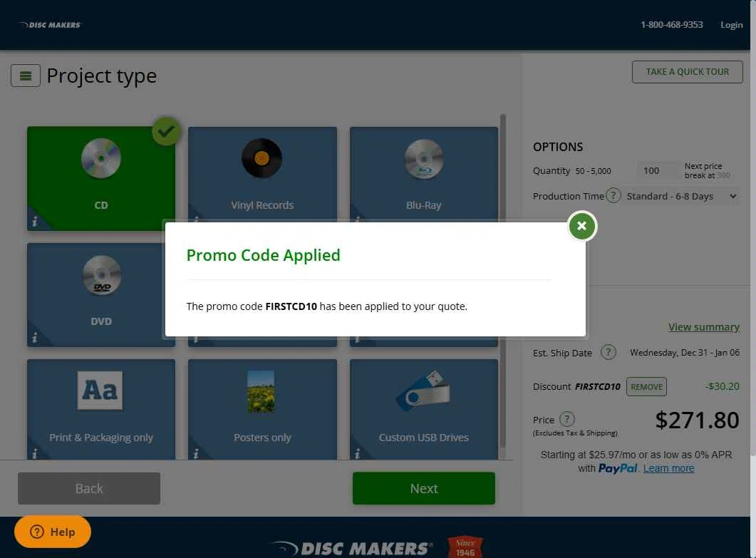Click the Disc Makers header logo

click(x=50, y=25)
